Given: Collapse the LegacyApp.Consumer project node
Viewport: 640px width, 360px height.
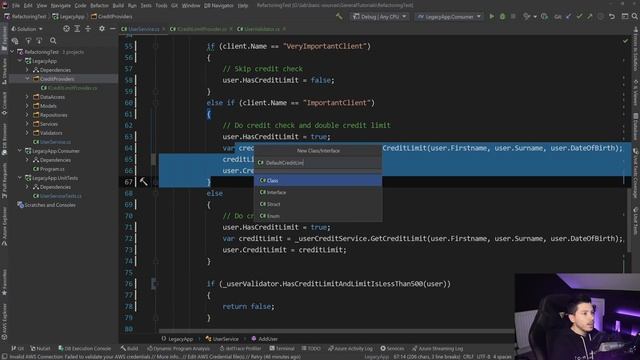Looking at the screenshot, I should [20, 151].
